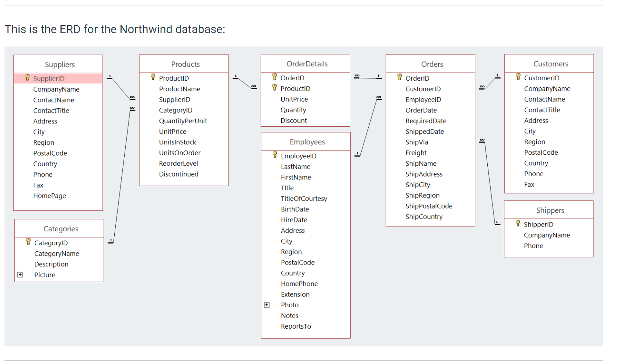The image size is (644, 364).
Task: Select the Orders table title
Action: [432, 64]
